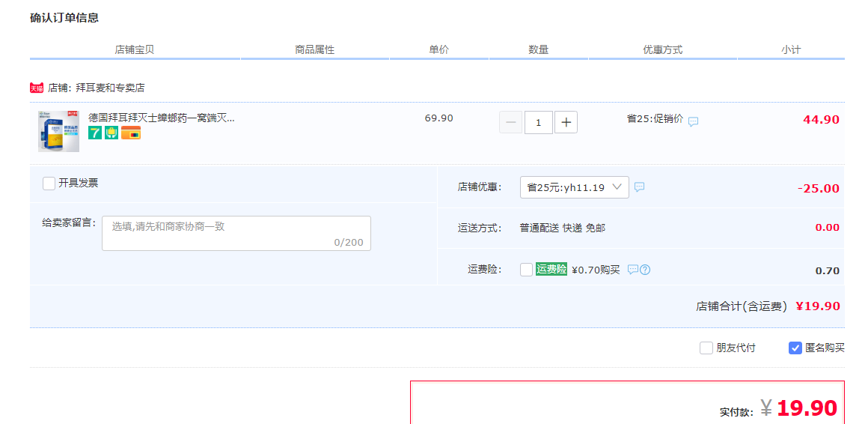Click the 优惠方式 column header
The height and width of the screenshot is (424, 868).
click(x=663, y=50)
